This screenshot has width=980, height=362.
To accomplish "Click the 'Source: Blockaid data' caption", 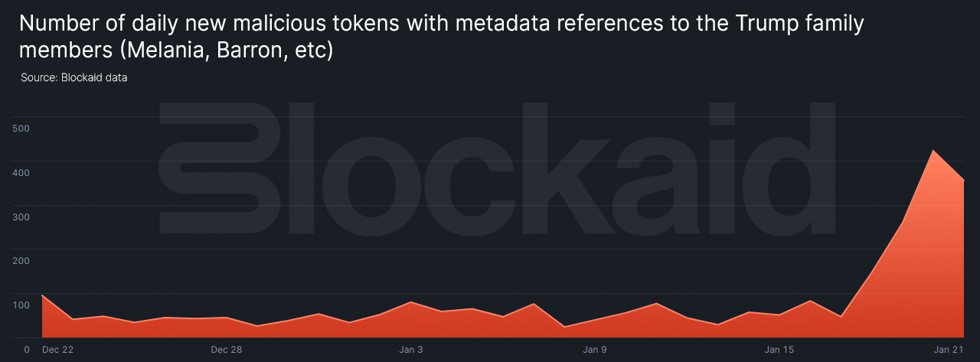I will click(73, 77).
